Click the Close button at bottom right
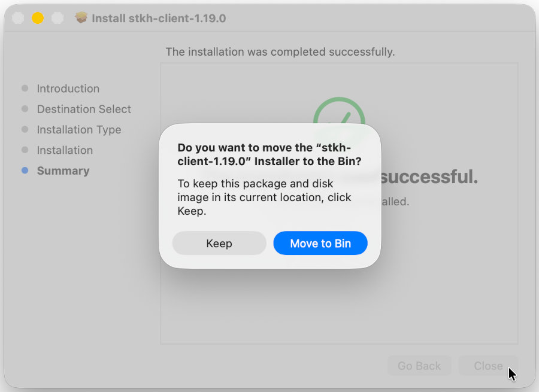This screenshot has width=539, height=392. click(488, 366)
